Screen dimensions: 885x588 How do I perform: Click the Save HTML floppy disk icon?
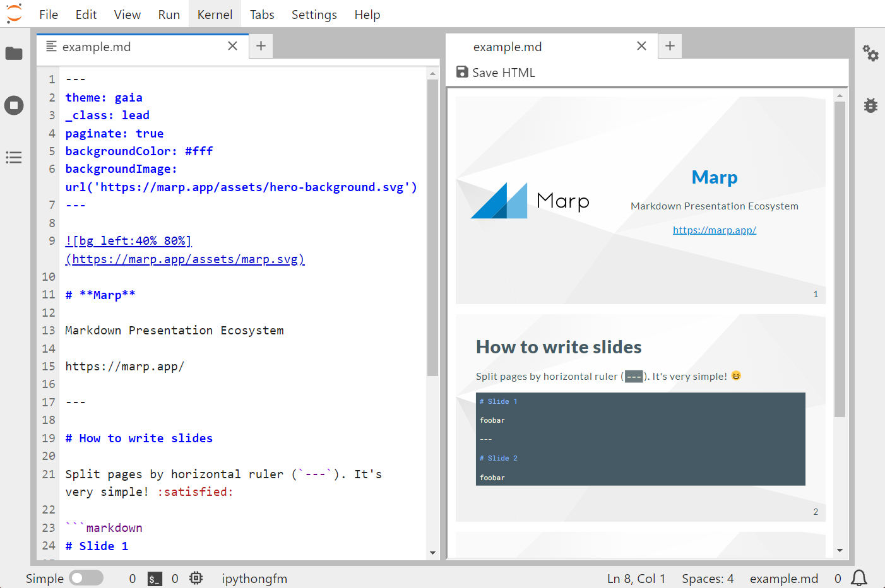pyautogui.click(x=463, y=73)
